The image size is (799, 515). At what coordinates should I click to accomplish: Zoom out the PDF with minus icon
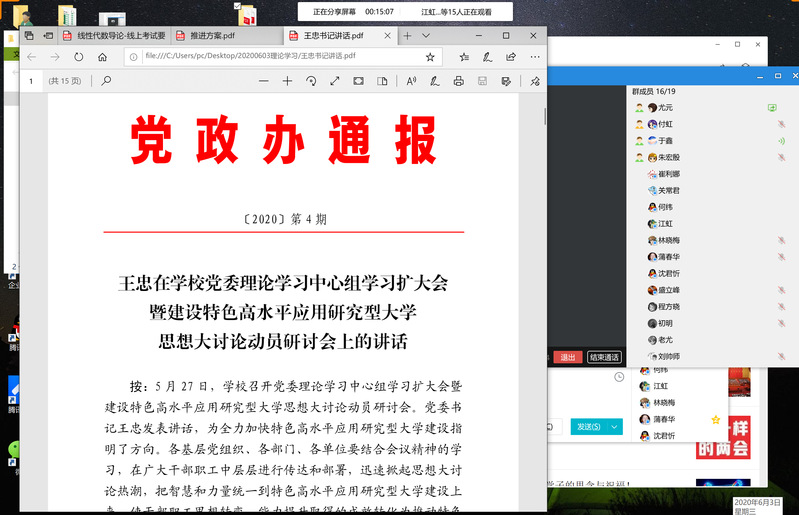[x=263, y=81]
